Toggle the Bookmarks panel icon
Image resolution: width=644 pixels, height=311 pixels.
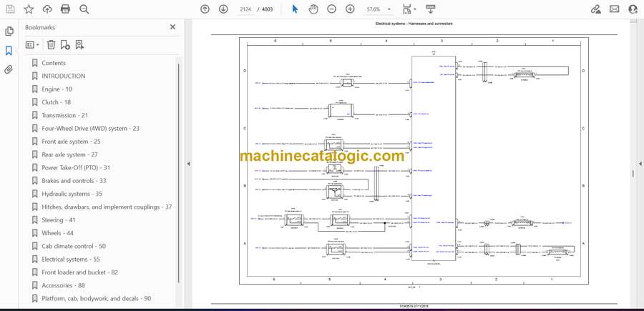(x=9, y=51)
